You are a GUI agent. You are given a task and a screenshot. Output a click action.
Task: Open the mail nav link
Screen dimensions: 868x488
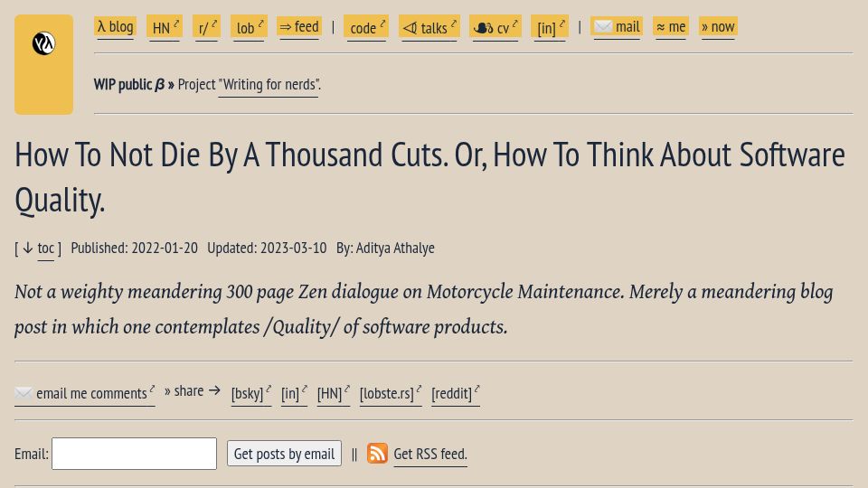(x=617, y=26)
